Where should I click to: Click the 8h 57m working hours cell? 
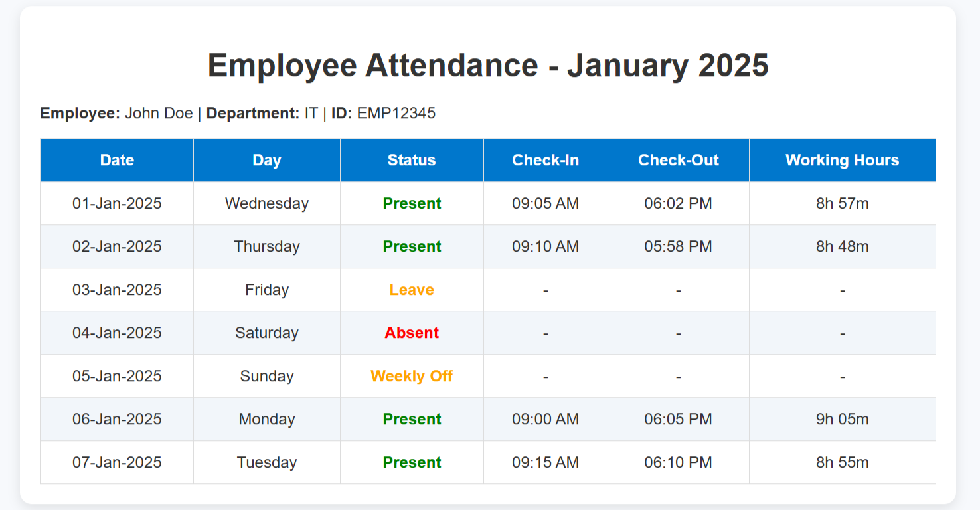click(842, 203)
